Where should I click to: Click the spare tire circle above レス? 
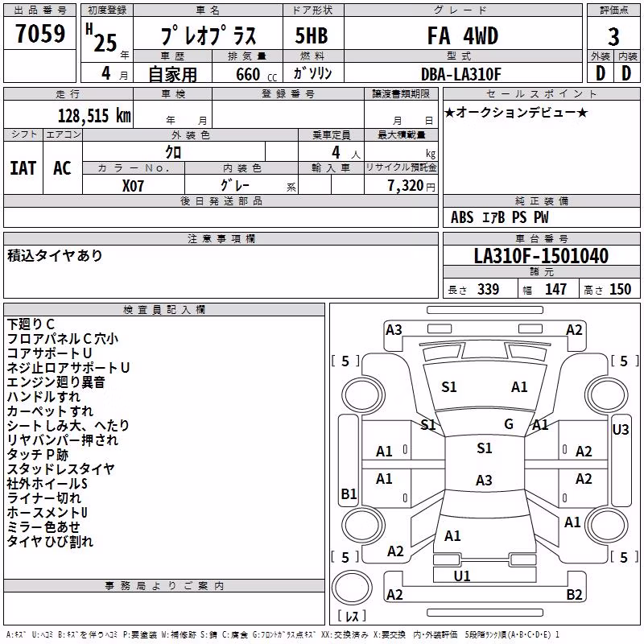[352, 588]
